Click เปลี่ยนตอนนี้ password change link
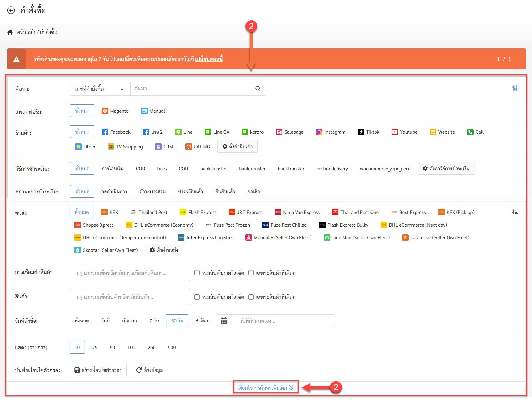The image size is (532, 406). 209,59
